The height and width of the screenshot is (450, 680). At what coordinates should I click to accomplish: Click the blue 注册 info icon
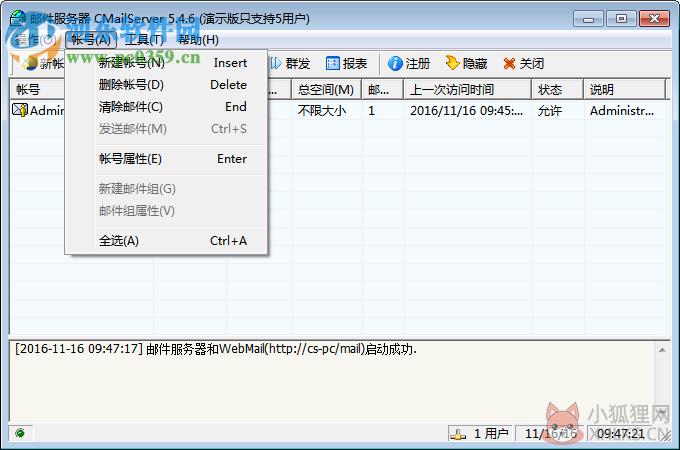(x=395, y=63)
